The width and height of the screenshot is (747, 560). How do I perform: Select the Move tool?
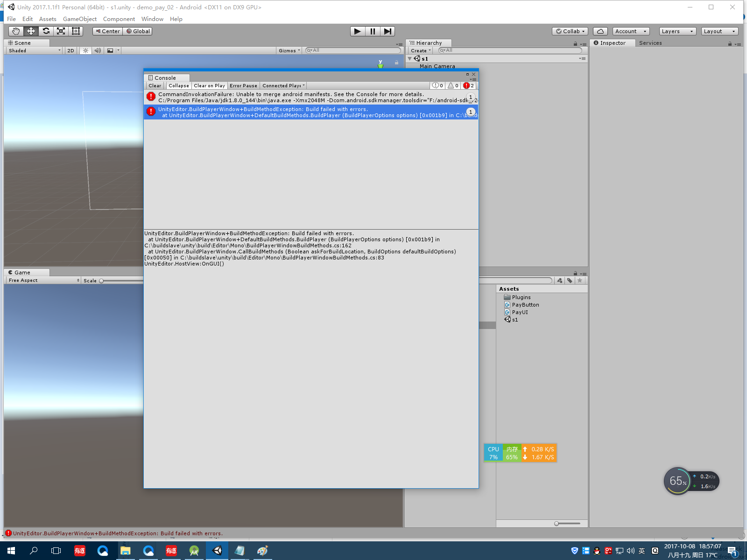coord(31,31)
